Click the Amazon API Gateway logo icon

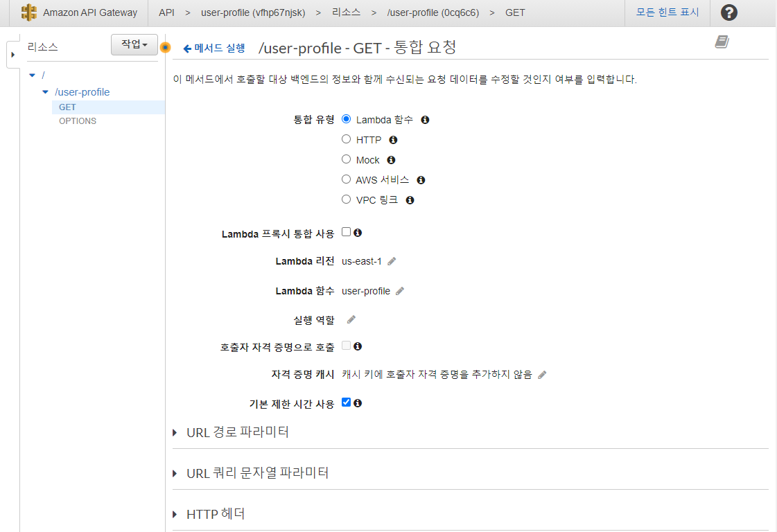29,12
